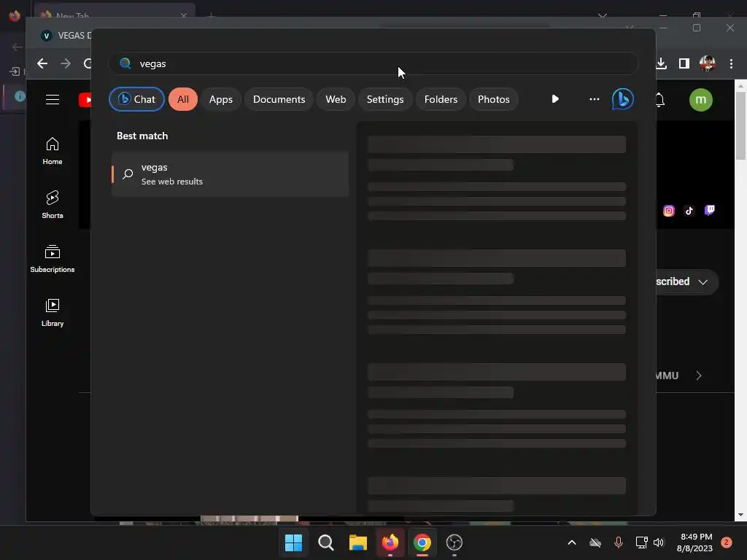Image resolution: width=747 pixels, height=560 pixels.
Task: Select the VEGAS tab in Chrome
Action: [66, 36]
